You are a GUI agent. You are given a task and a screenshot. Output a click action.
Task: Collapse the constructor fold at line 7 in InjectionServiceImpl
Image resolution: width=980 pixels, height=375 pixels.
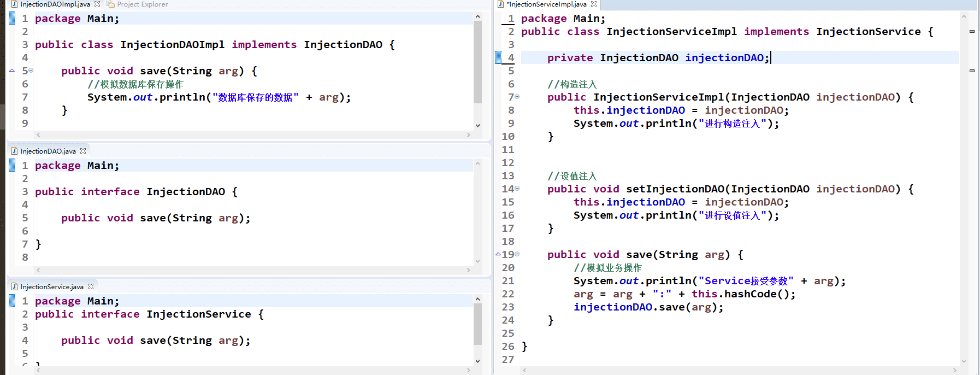pos(517,97)
